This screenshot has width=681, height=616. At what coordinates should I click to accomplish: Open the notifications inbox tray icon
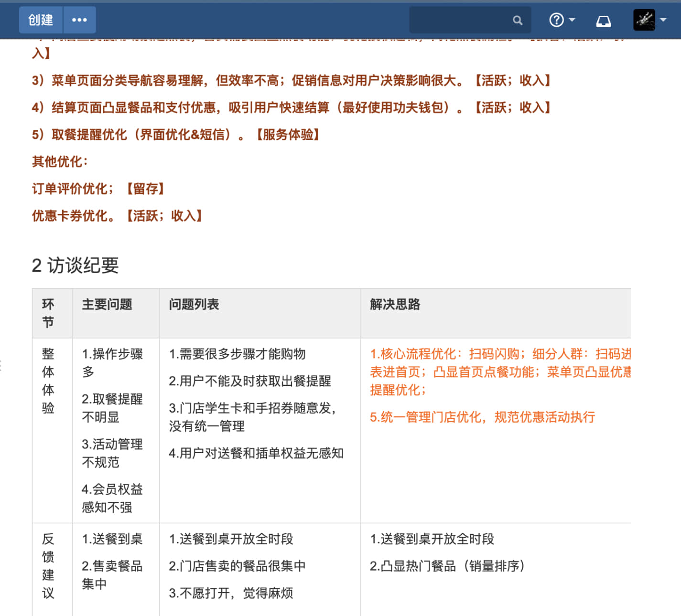pyautogui.click(x=603, y=21)
